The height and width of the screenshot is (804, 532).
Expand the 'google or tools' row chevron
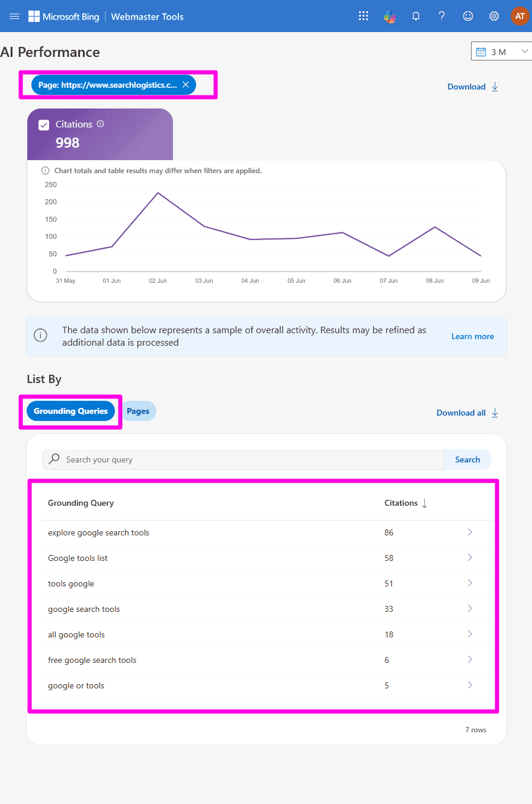tap(470, 685)
